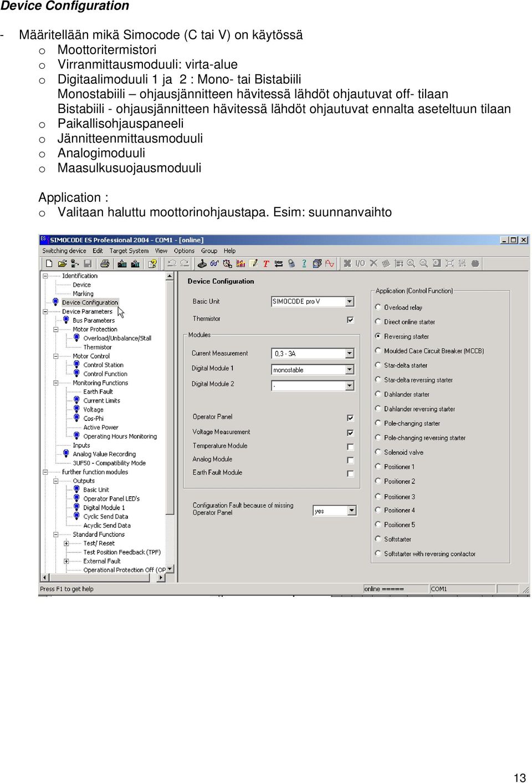Expand the External Fault tree node
Screen dimensions: 532x783
pyautogui.click(x=66, y=561)
